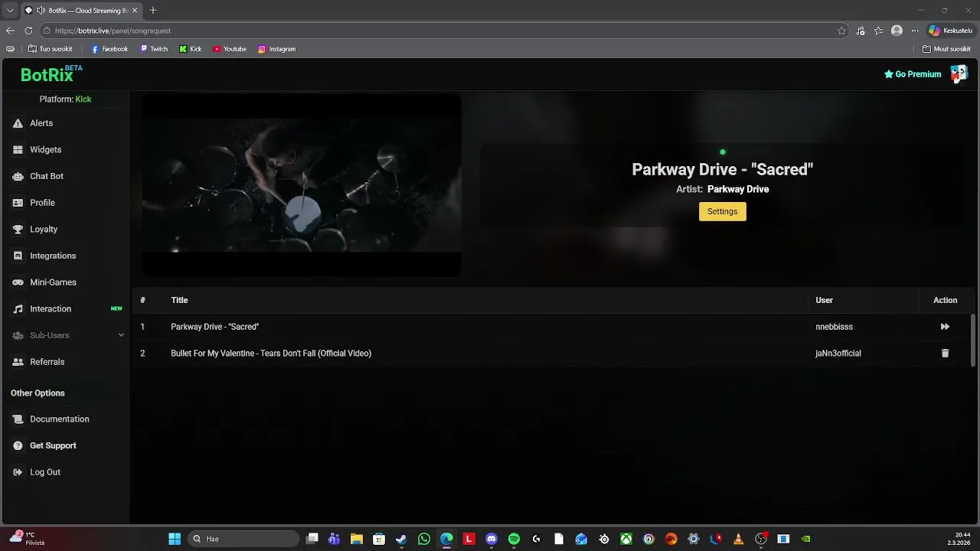Skip the Parkway Drive Sacred song
The image size is (980, 551).
coord(945,327)
